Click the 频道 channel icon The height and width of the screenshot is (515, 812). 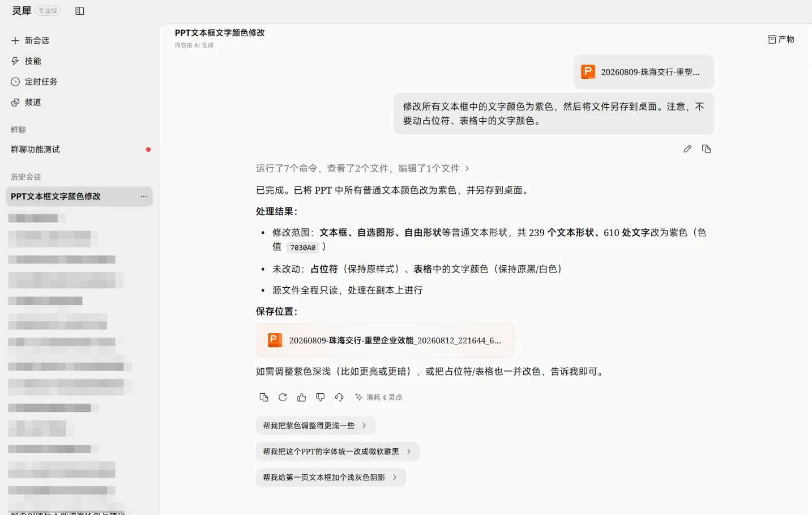(15, 103)
